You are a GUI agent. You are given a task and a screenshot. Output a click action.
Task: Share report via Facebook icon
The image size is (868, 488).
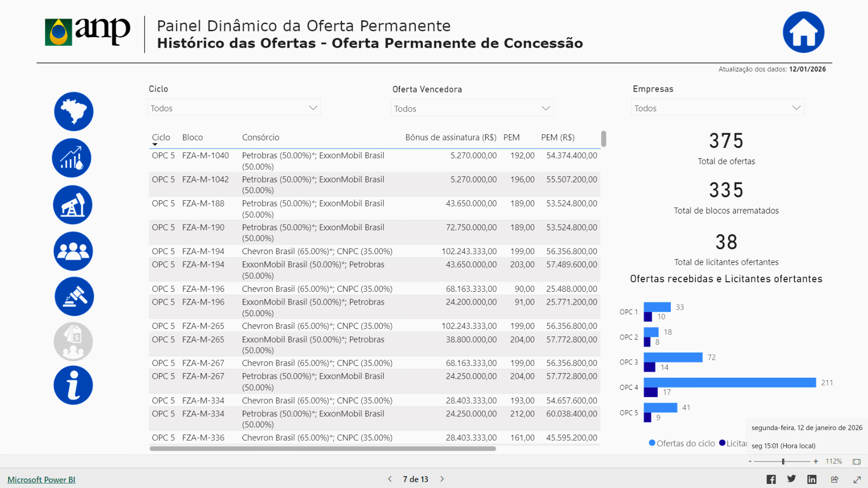[x=771, y=479]
